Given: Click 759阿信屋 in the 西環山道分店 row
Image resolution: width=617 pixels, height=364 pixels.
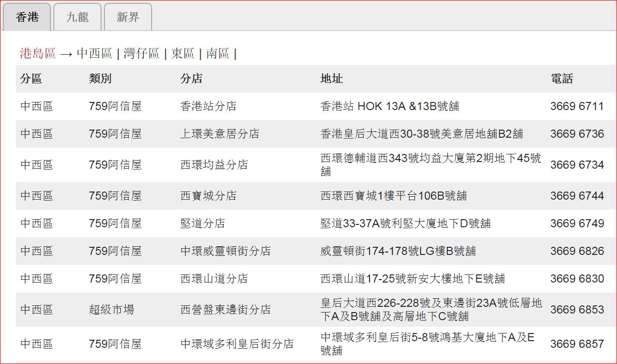Looking at the screenshot, I should [x=115, y=279].
